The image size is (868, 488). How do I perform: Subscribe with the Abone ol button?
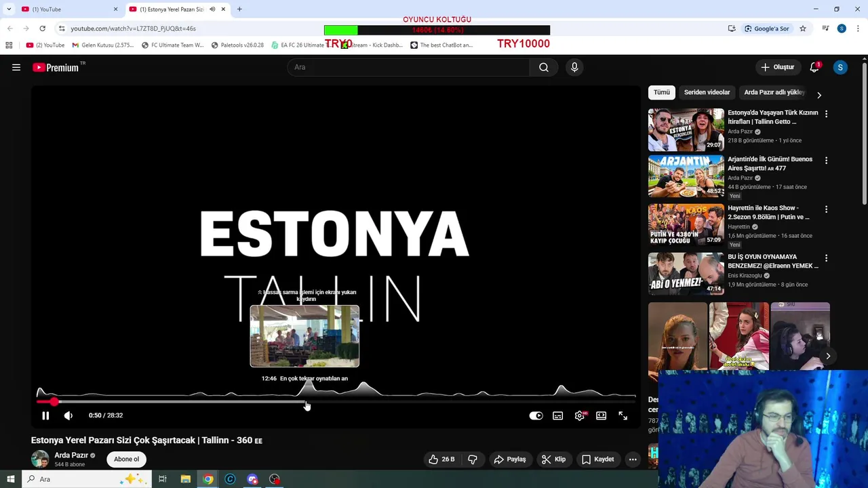(x=126, y=459)
